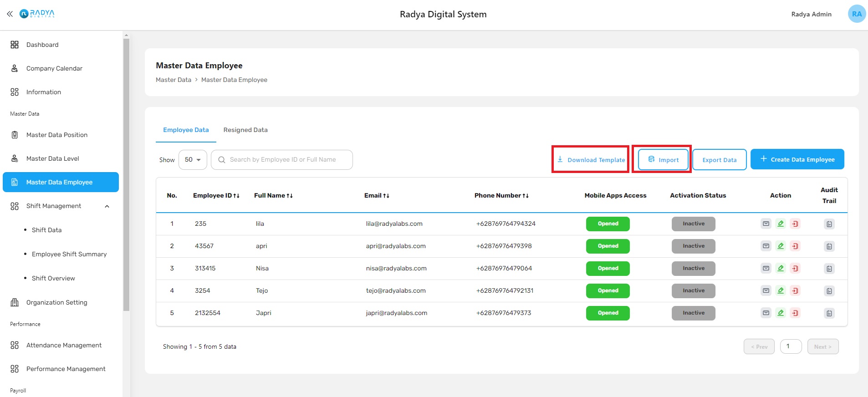Open Shift Data submenu item

click(46, 230)
